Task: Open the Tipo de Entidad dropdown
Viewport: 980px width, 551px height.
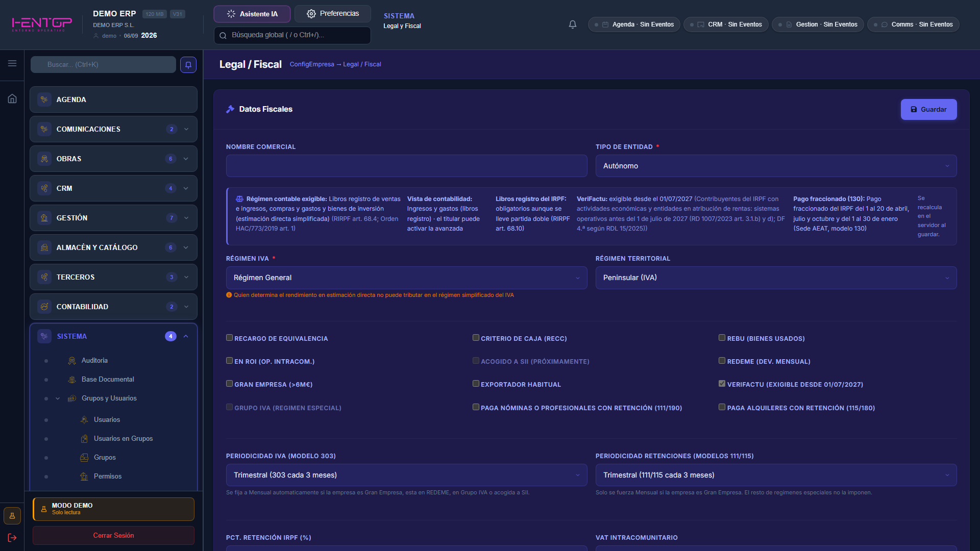Action: (776, 166)
